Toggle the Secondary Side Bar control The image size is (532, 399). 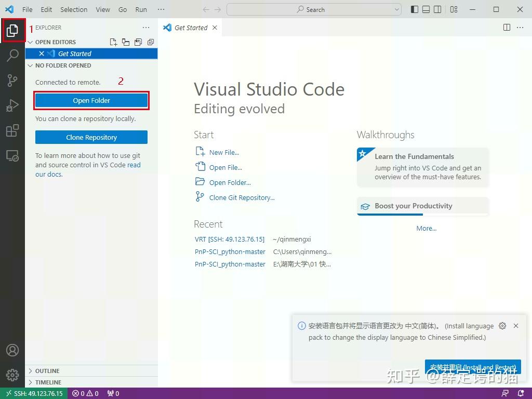click(x=438, y=9)
